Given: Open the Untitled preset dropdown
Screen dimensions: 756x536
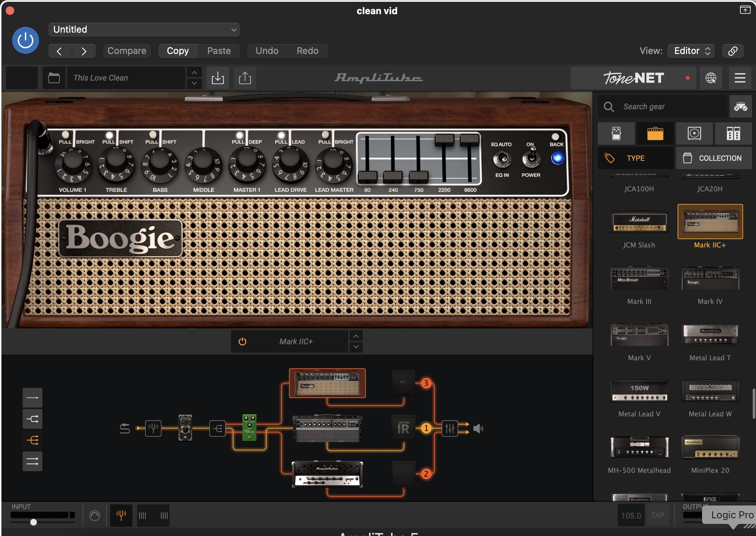Looking at the screenshot, I should pos(144,29).
